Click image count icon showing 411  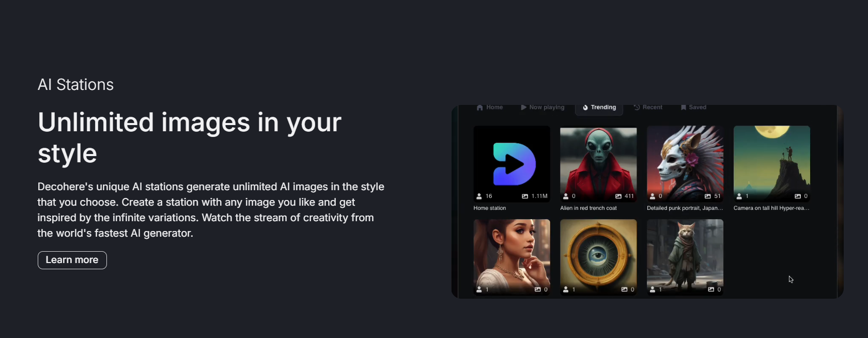pos(618,196)
